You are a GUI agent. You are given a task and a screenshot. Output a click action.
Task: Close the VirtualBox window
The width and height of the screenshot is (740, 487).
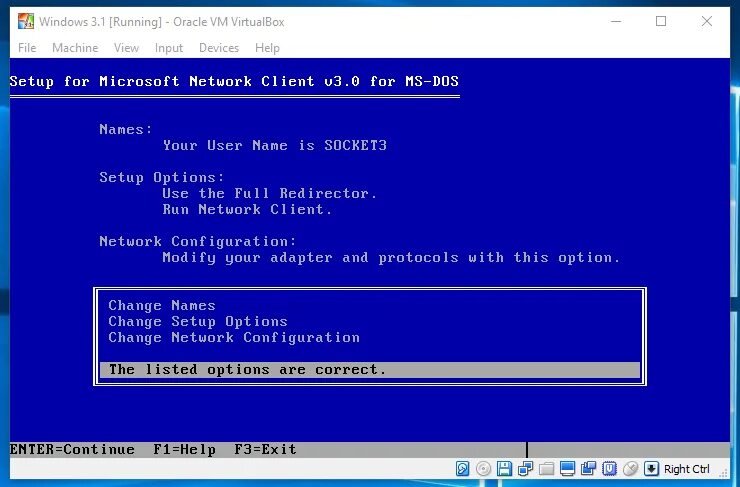coord(706,21)
